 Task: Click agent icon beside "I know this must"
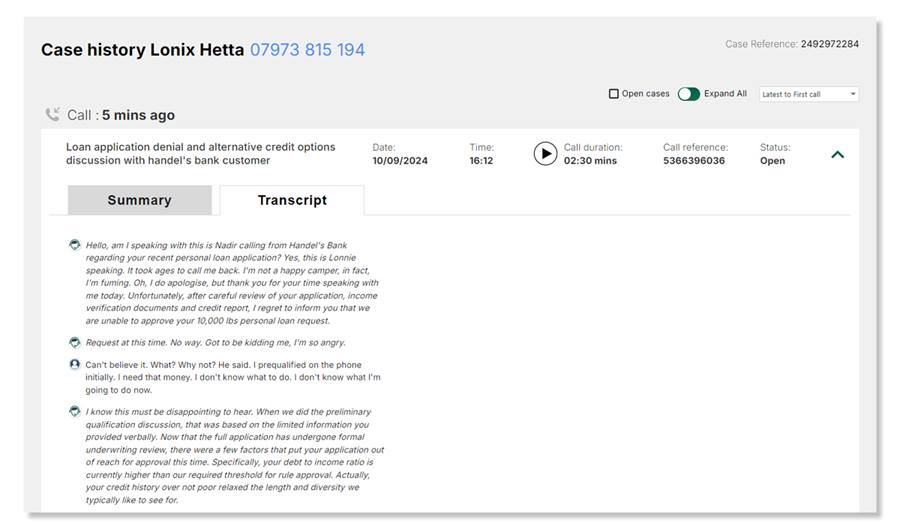(x=75, y=411)
